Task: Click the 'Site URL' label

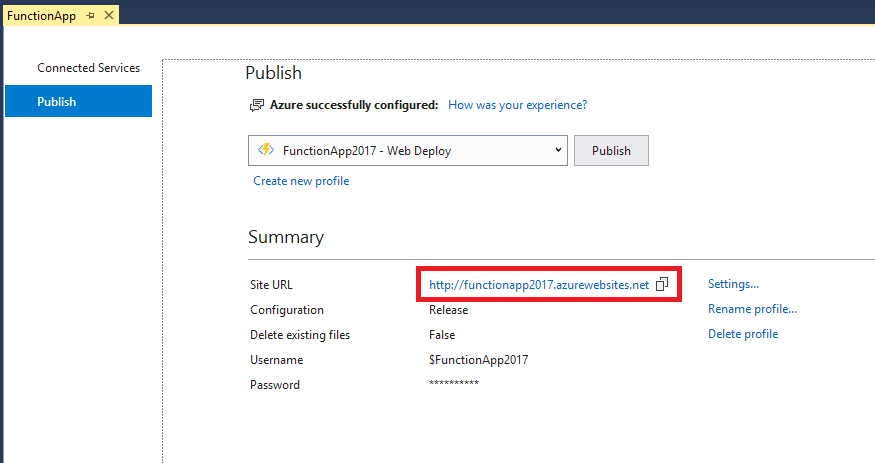Action: click(x=271, y=284)
